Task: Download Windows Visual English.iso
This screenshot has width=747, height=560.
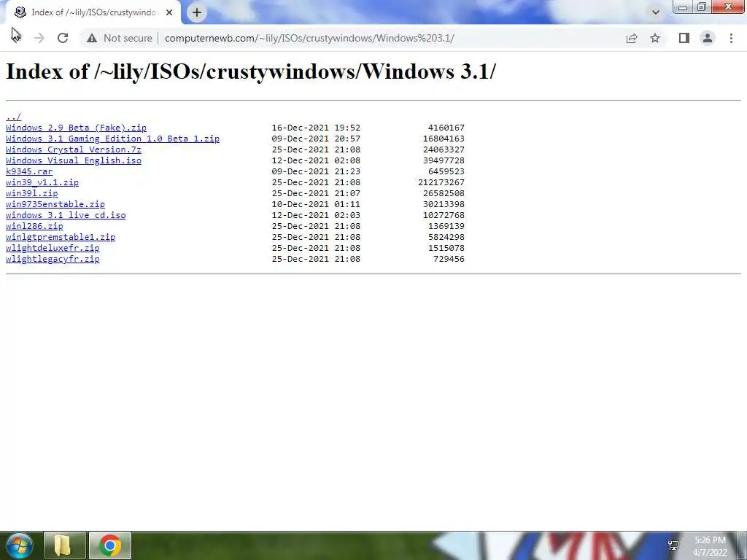Action: coord(74,160)
